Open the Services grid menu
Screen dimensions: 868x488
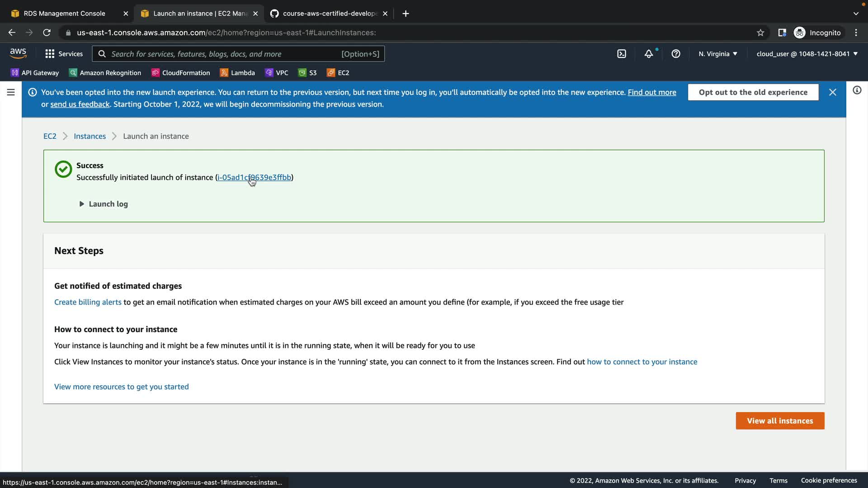(x=64, y=54)
